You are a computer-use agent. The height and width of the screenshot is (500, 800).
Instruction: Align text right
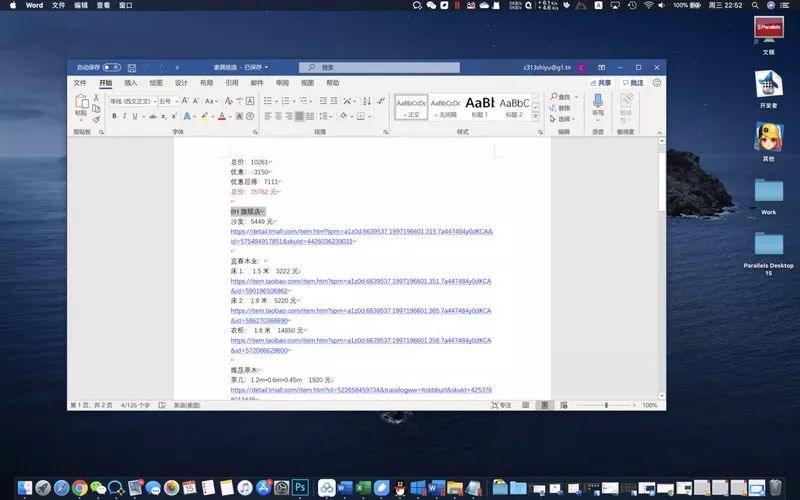289,116
